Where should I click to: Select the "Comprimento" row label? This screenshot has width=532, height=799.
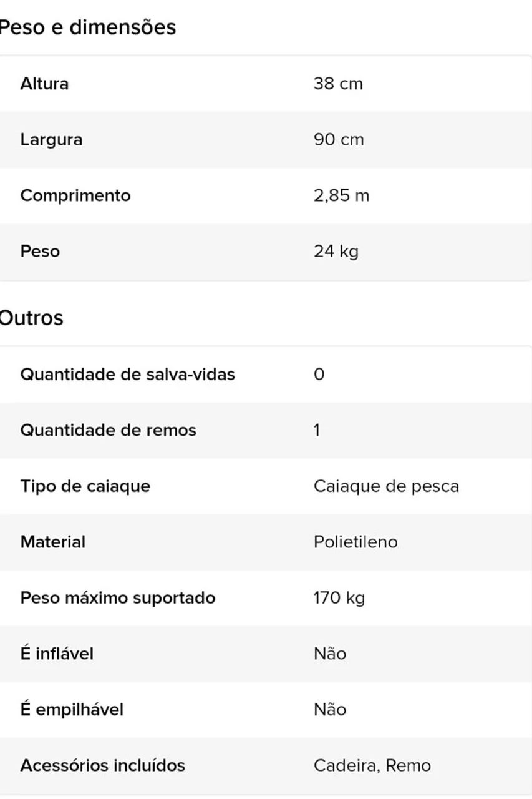click(x=75, y=195)
